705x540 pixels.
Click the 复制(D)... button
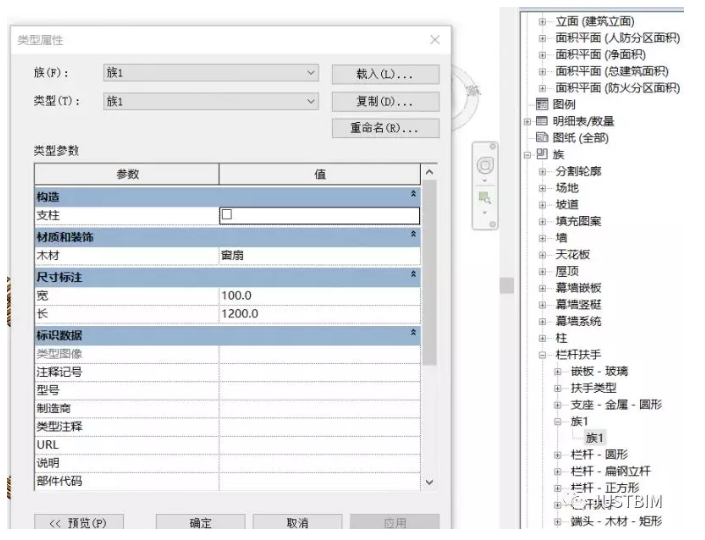pos(385,102)
